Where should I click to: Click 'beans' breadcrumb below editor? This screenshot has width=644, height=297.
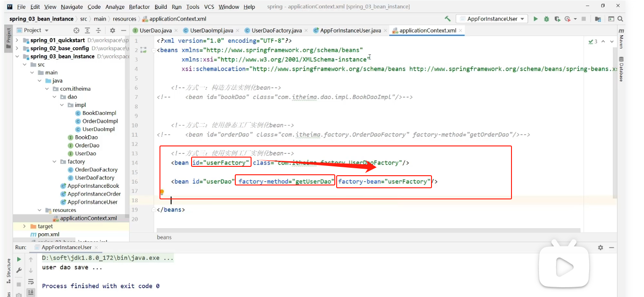coord(164,237)
